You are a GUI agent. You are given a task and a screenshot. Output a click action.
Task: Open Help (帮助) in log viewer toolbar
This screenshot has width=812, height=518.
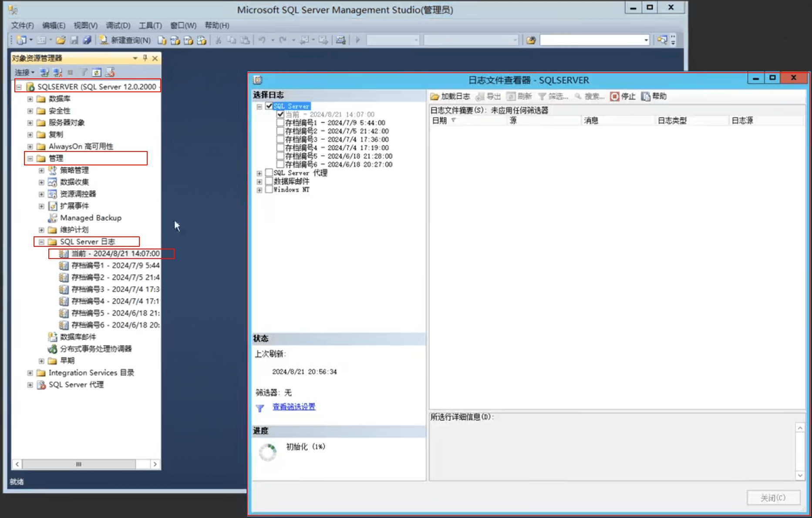[x=654, y=96]
